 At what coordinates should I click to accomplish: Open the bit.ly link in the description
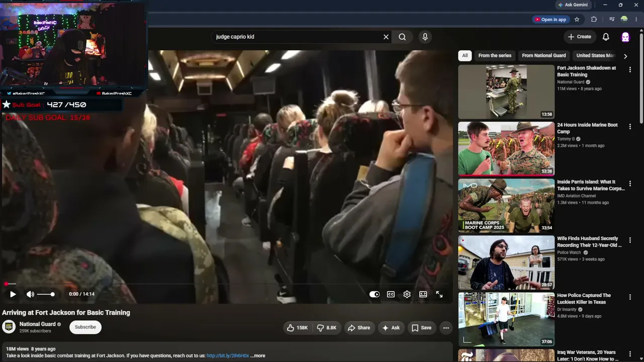tap(228, 355)
